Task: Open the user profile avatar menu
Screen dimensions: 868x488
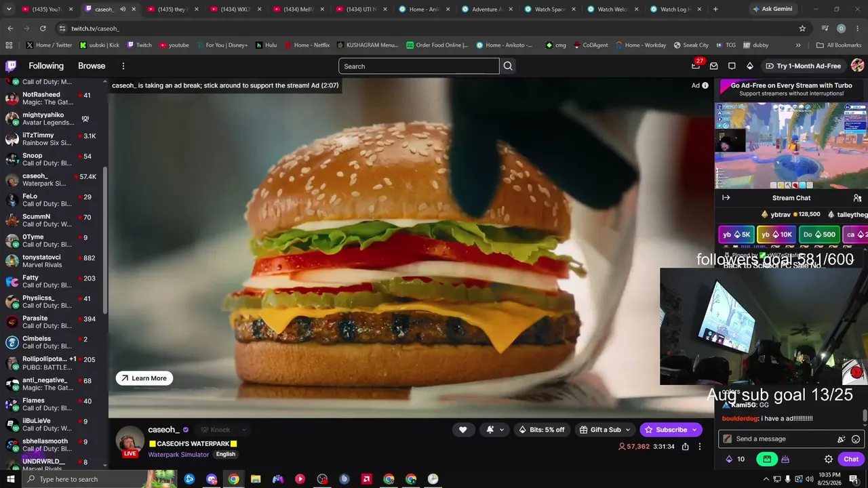Action: pyautogui.click(x=857, y=66)
